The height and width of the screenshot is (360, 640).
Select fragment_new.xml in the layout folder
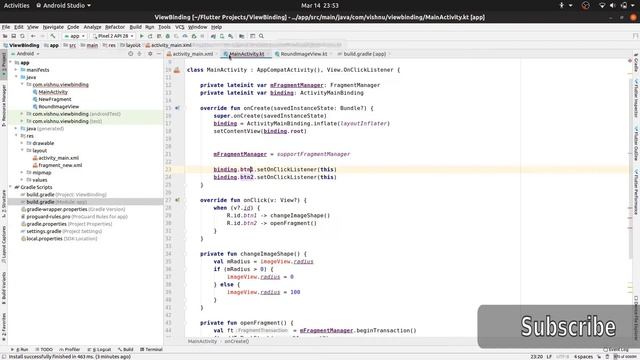point(60,165)
